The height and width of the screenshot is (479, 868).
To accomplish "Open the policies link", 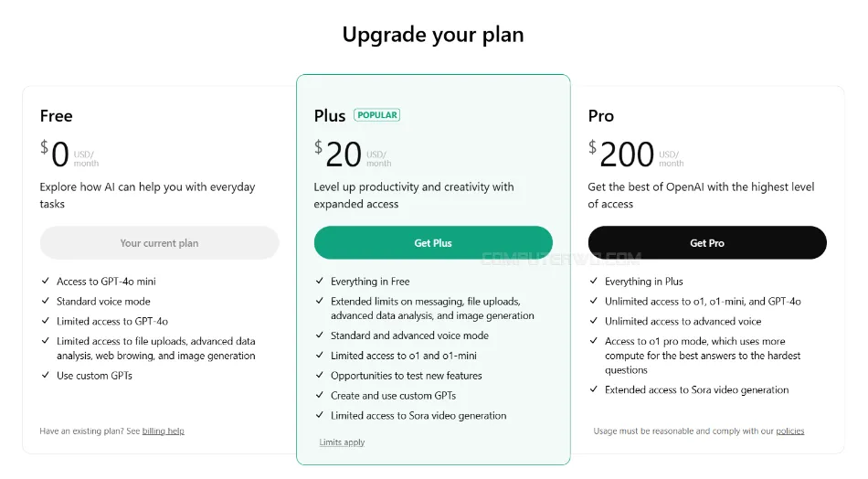I will pyautogui.click(x=790, y=431).
